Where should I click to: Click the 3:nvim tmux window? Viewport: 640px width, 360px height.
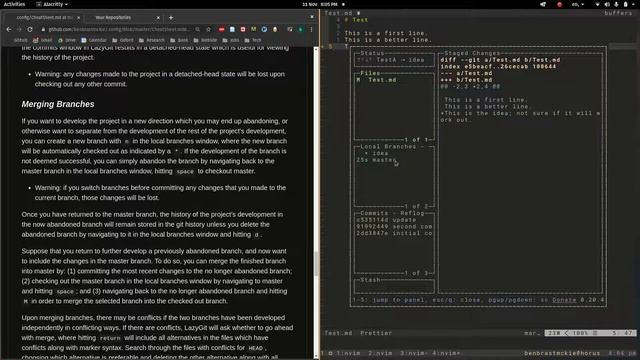tap(413, 353)
